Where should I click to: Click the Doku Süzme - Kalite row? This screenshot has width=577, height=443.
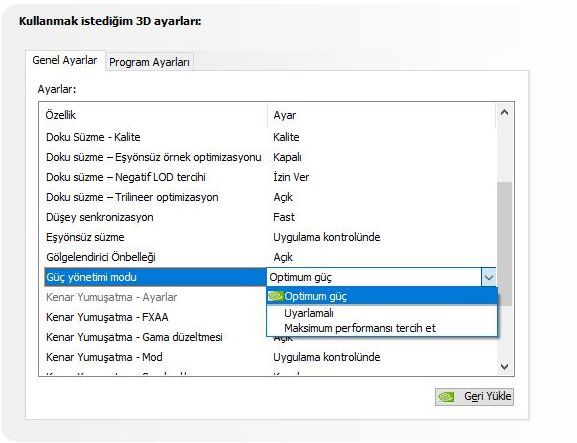coord(270,137)
